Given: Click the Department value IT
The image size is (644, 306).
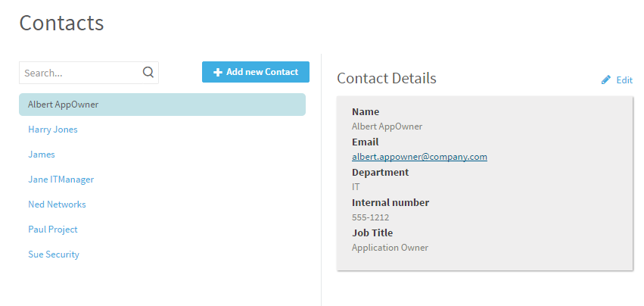Looking at the screenshot, I should point(356,187).
